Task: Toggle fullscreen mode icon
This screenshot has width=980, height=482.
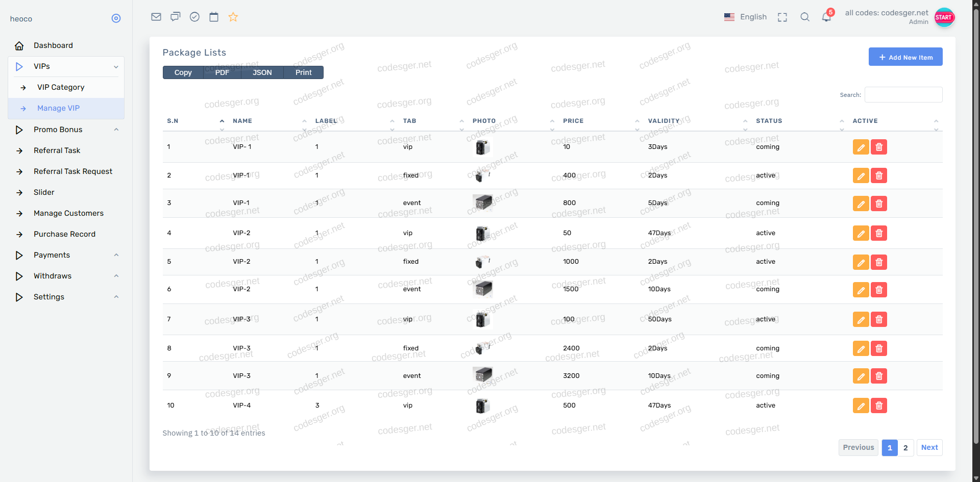Action: (782, 17)
